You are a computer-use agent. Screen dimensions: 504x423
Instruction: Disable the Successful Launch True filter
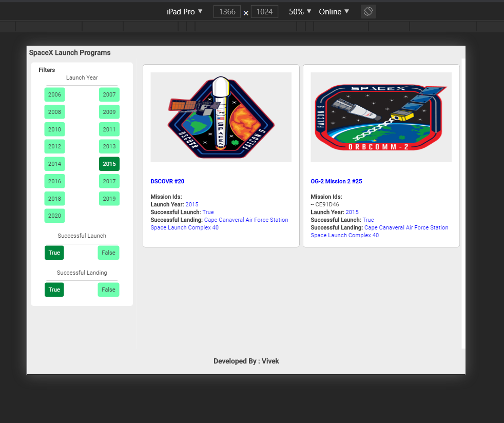(54, 253)
